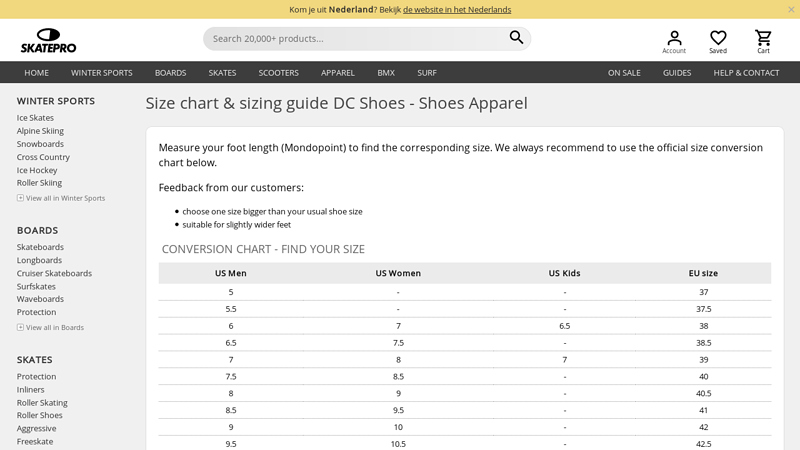Open Roller Shoes sidebar link
The height and width of the screenshot is (450, 800).
pos(39,415)
